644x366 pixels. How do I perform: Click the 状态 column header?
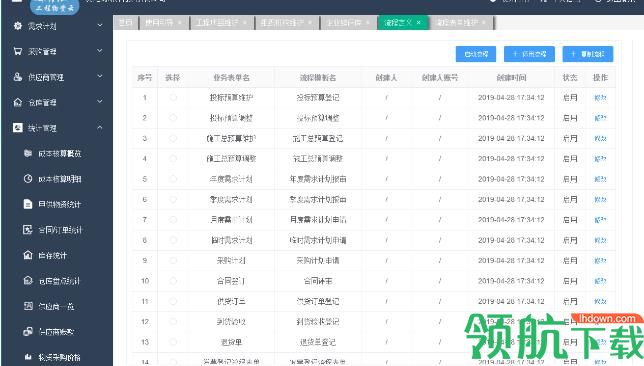click(x=570, y=77)
